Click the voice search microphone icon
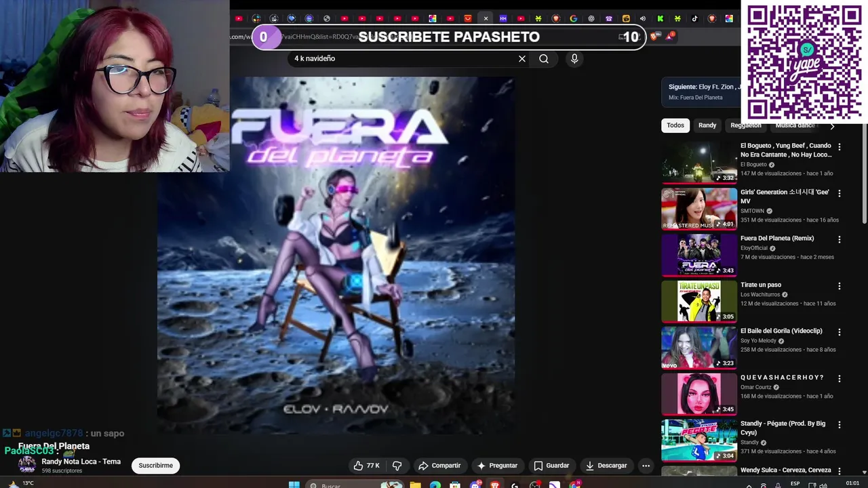This screenshot has height=488, width=868. tap(574, 59)
